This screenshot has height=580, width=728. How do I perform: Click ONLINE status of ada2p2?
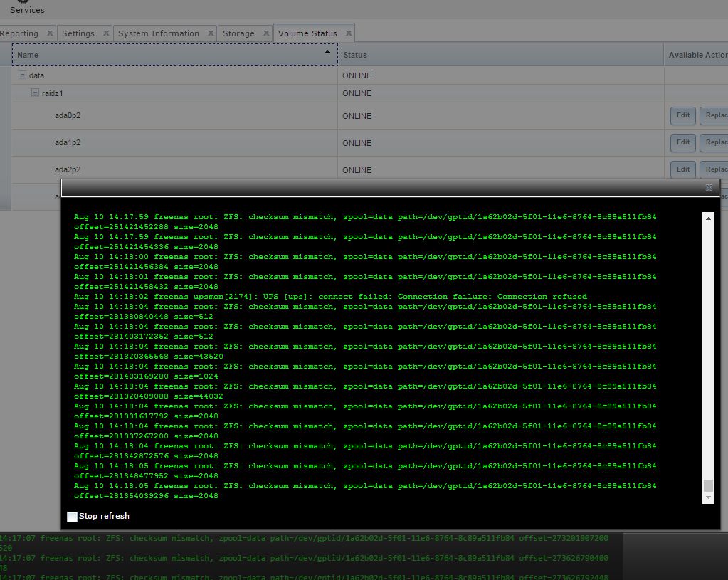click(357, 170)
